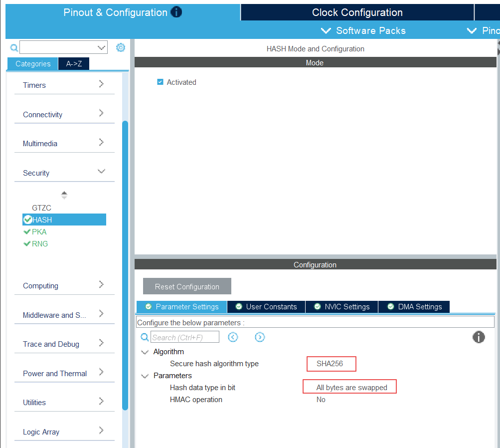
Task: Collapse the Algorithm parameter group
Action: tap(145, 352)
